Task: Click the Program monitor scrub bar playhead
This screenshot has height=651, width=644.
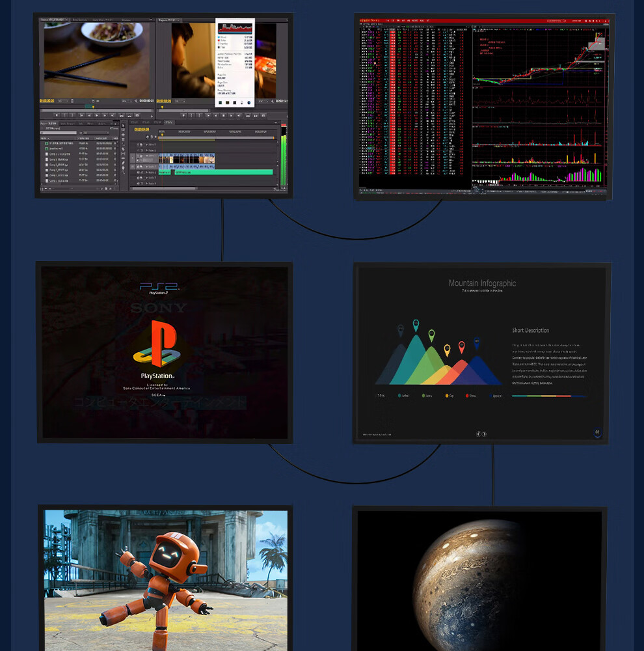Action: click(x=162, y=107)
